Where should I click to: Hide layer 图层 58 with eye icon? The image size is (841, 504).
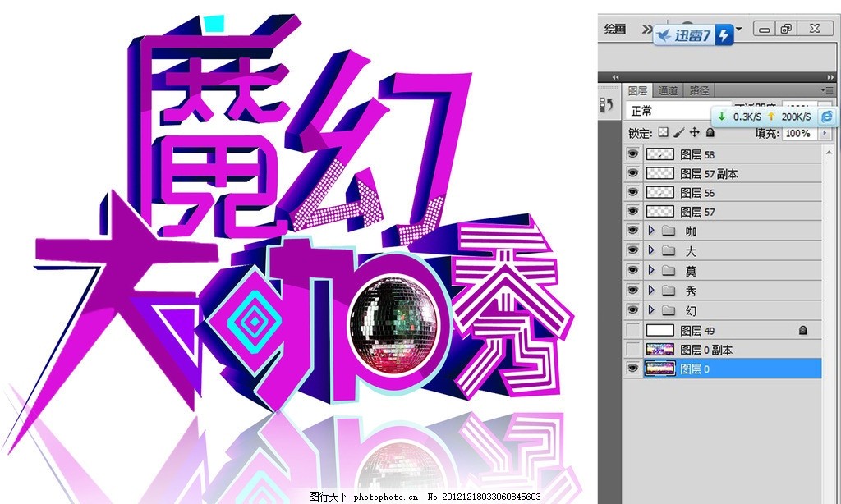[632, 153]
